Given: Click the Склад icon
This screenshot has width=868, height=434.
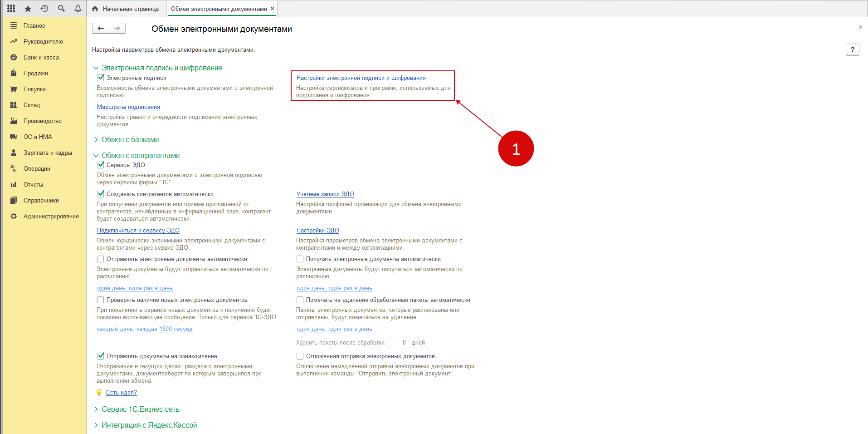Looking at the screenshot, I should (x=14, y=105).
